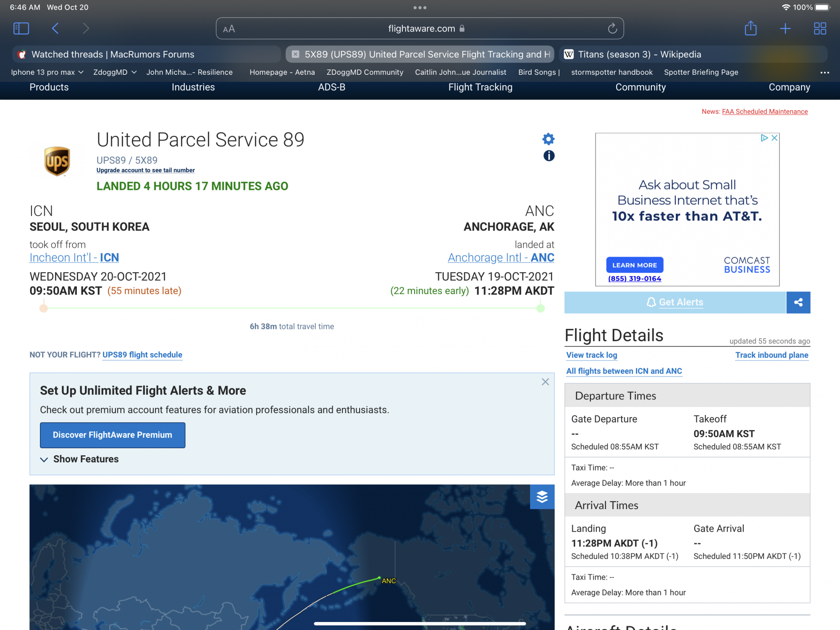Open All flights between ICN and ANC
This screenshot has width=840, height=630.
point(624,371)
